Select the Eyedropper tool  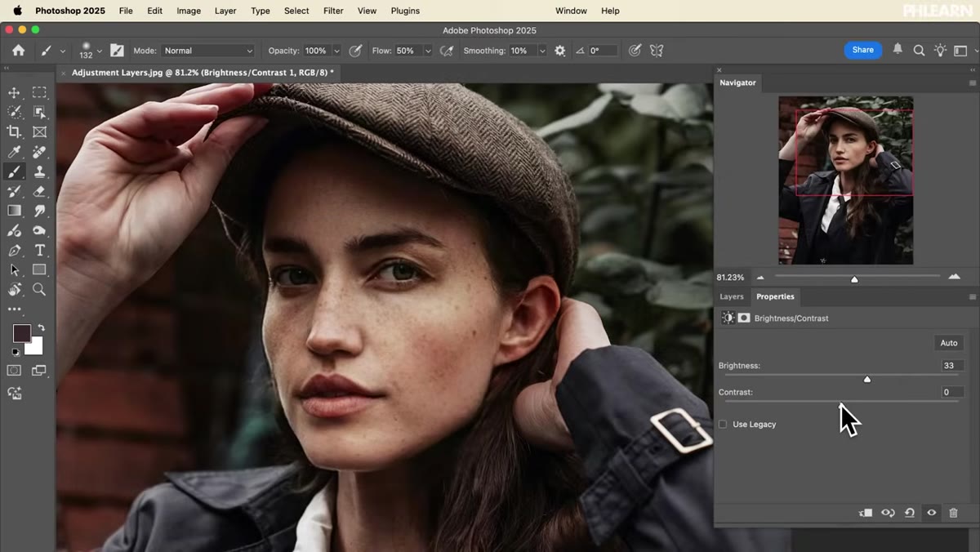[14, 152]
